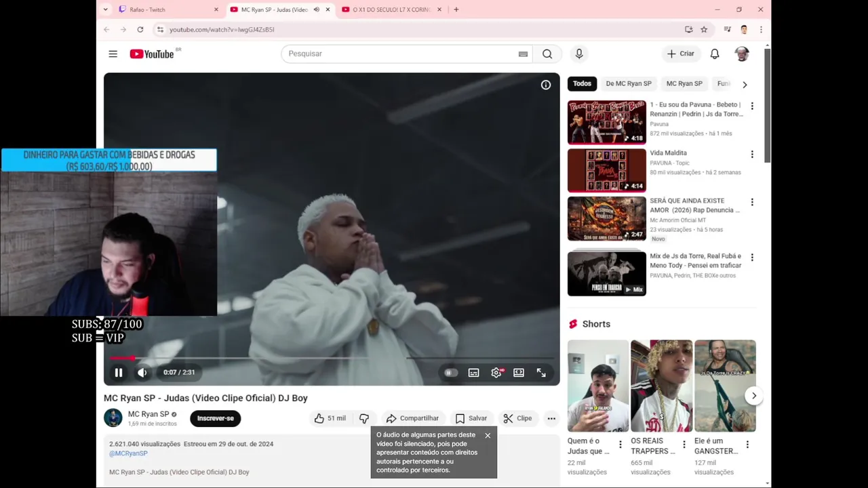868x488 pixels.
Task: Dislike the video with thumbs down
Action: pyautogui.click(x=364, y=418)
